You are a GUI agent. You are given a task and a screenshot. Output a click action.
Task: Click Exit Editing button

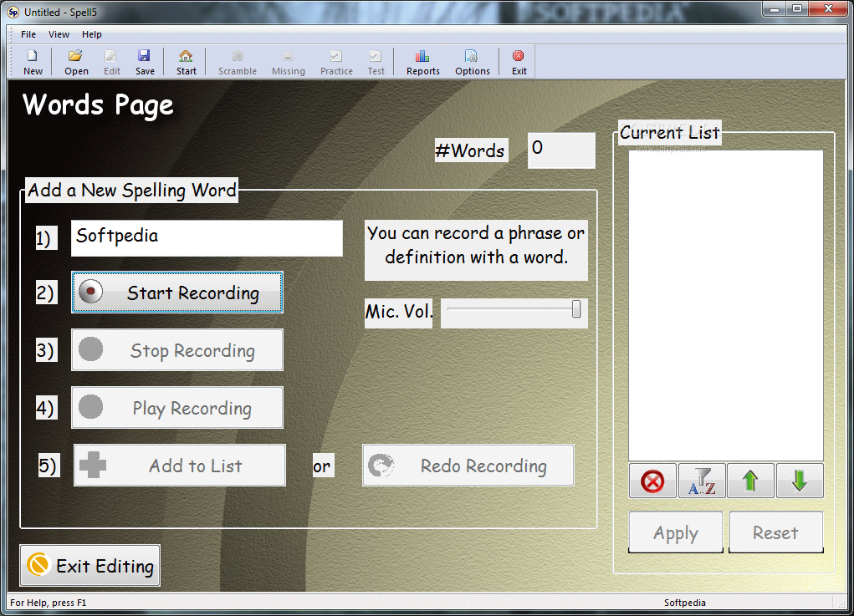pyautogui.click(x=89, y=565)
